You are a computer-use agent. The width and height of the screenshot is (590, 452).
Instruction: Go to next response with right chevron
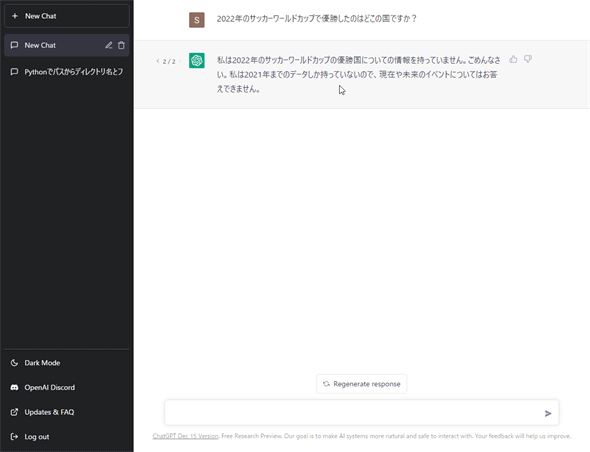tap(180, 61)
